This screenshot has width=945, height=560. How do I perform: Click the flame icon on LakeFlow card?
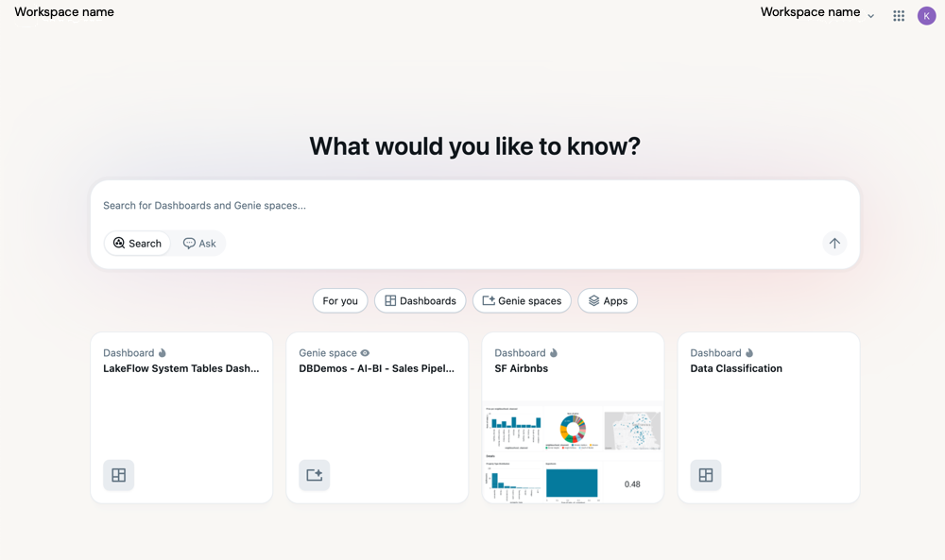163,353
